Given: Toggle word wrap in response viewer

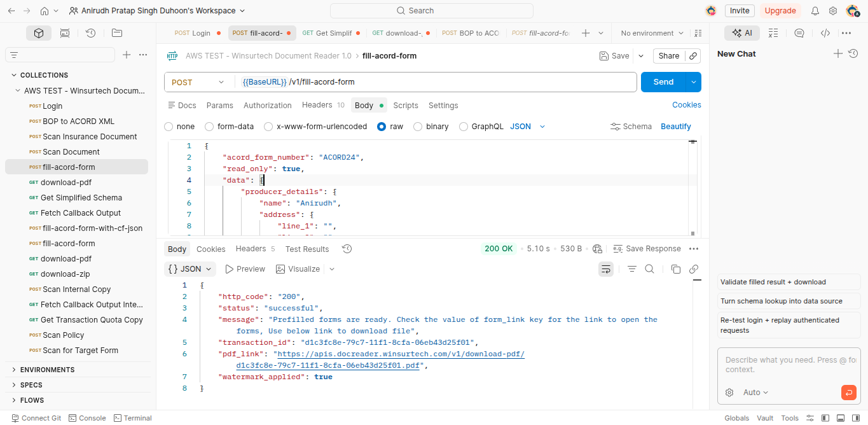Looking at the screenshot, I should coord(606,269).
